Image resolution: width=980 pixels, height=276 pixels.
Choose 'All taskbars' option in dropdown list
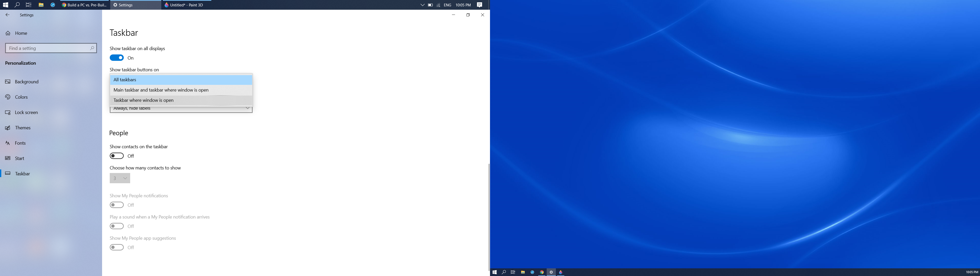click(181, 80)
